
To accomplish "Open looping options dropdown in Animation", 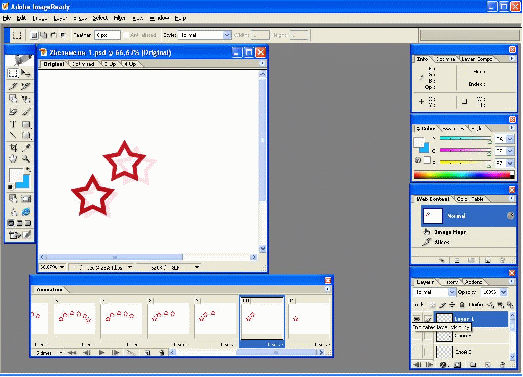I will pos(48,353).
